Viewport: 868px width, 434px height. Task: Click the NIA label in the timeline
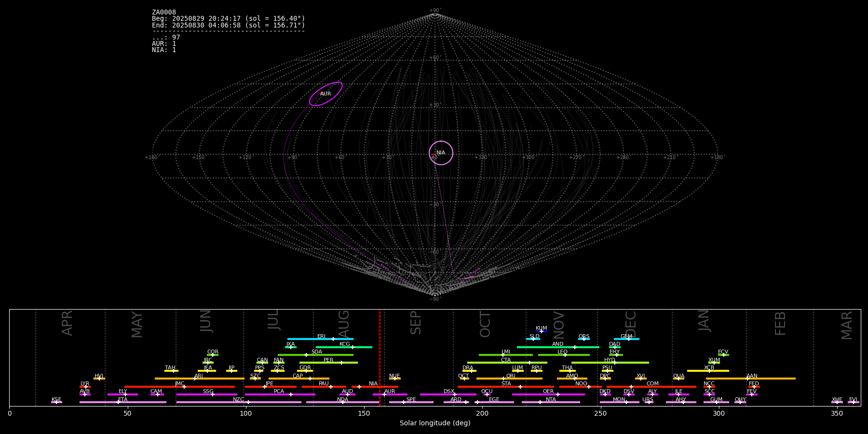373,384
